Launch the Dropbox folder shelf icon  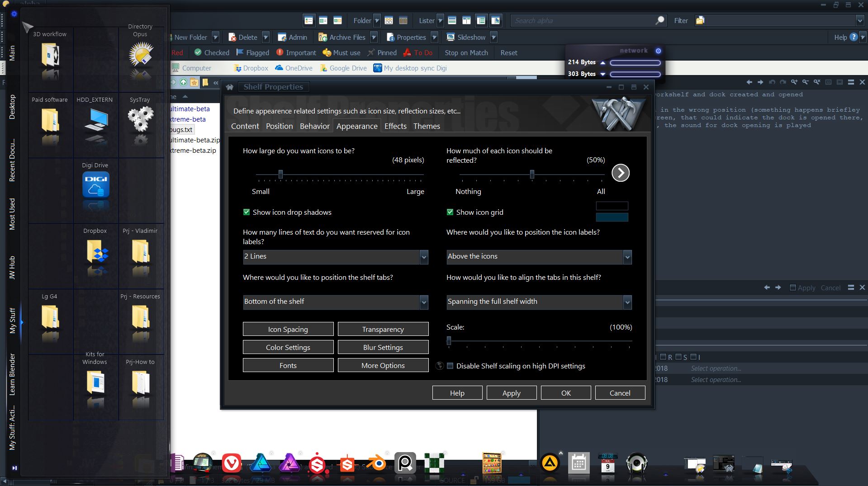pyautogui.click(x=96, y=251)
